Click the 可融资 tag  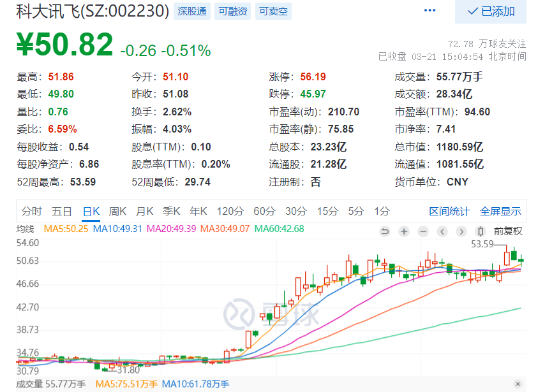tap(232, 11)
